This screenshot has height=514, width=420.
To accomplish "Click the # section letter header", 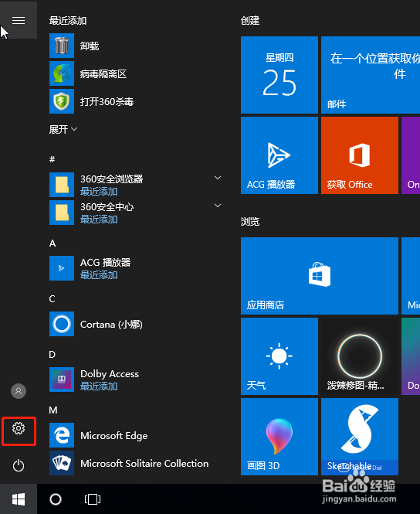I will pos(52,159).
